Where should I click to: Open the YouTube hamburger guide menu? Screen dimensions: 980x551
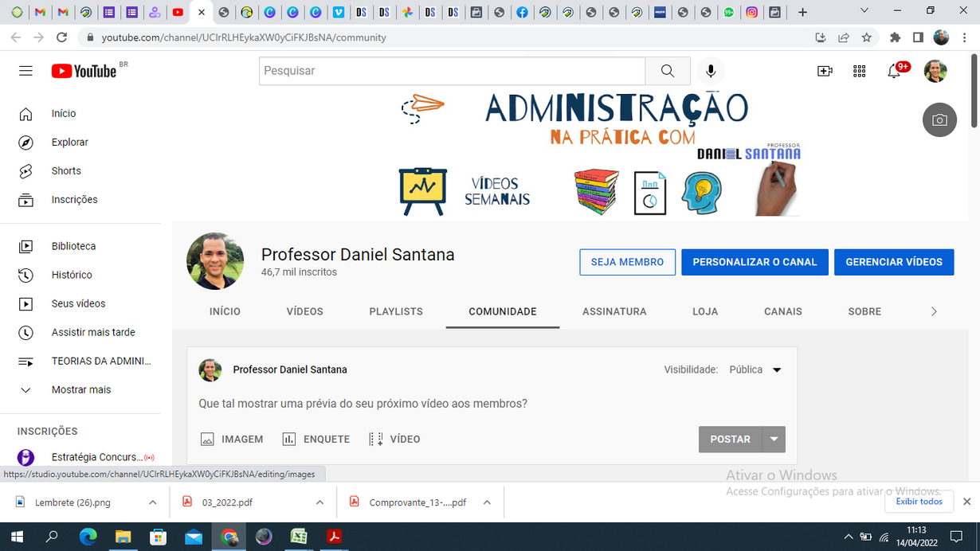[x=25, y=71]
